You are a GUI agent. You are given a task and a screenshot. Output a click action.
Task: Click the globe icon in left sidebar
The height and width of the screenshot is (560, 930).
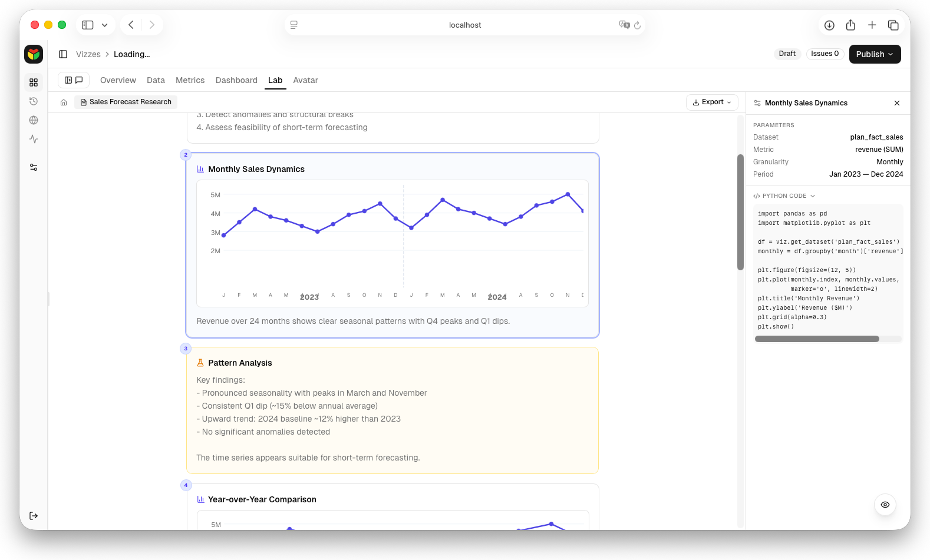point(34,120)
